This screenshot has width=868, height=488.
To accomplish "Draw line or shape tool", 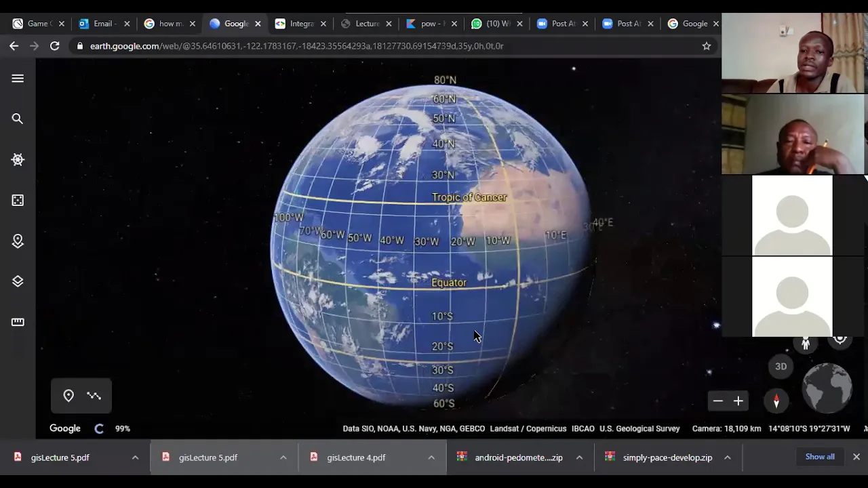I will 94,396.
